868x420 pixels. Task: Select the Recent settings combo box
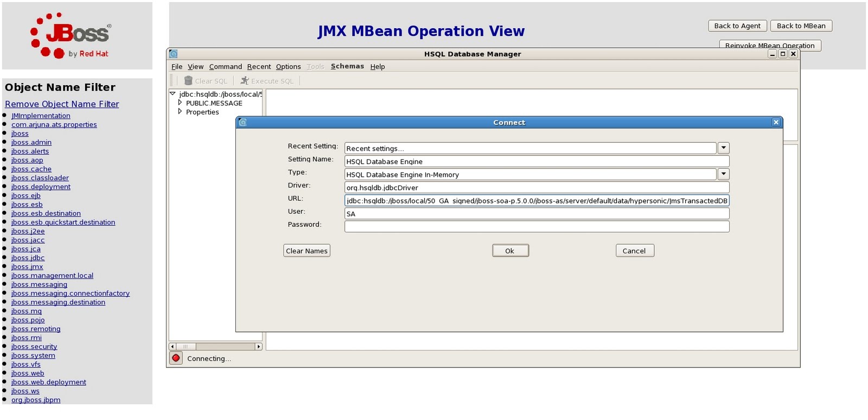(x=531, y=148)
